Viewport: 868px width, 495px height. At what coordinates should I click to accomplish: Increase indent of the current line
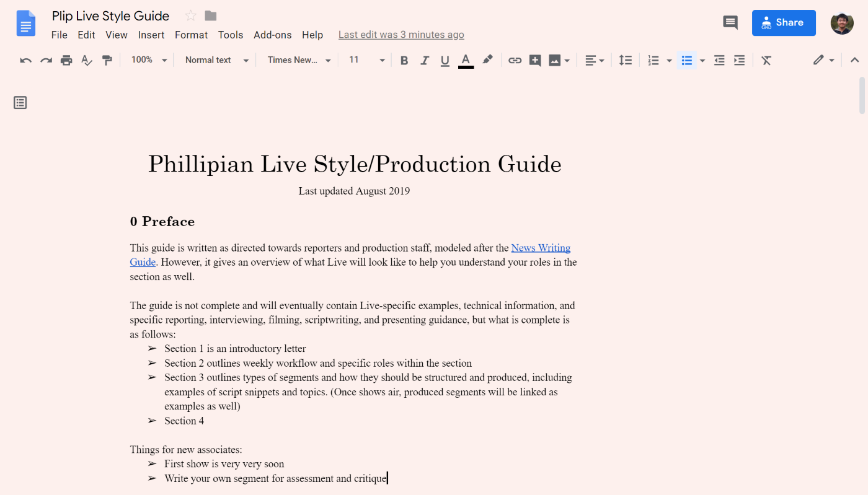pos(738,59)
